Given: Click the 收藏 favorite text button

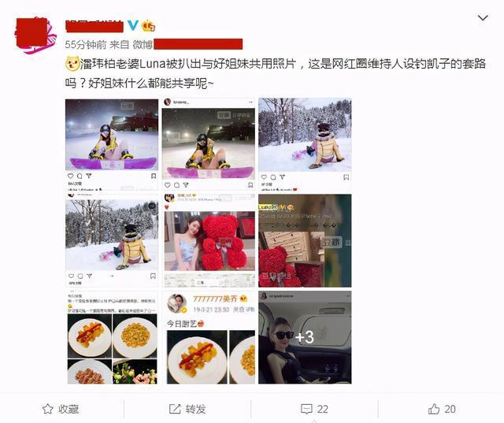Looking at the screenshot, I should click(x=69, y=409).
